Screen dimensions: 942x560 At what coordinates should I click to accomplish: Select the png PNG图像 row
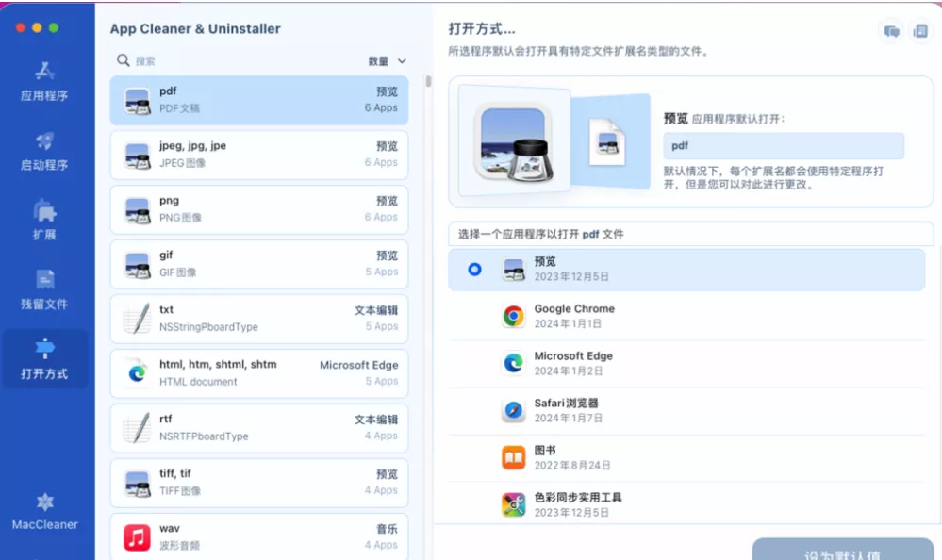pos(259,209)
